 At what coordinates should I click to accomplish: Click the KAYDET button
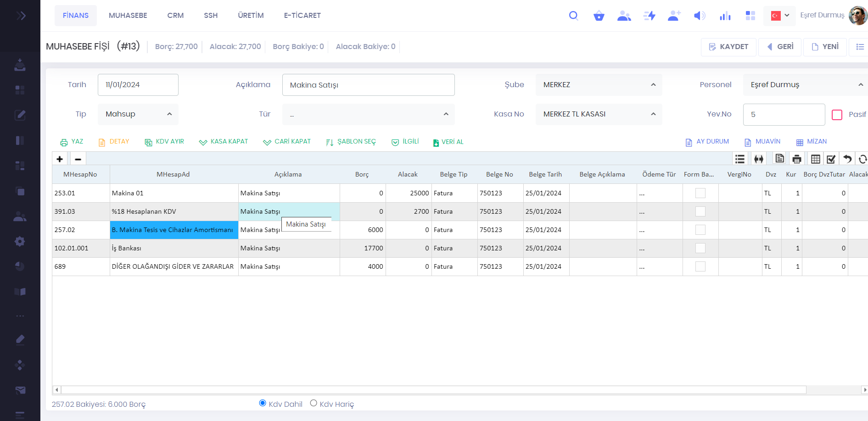pyautogui.click(x=728, y=47)
